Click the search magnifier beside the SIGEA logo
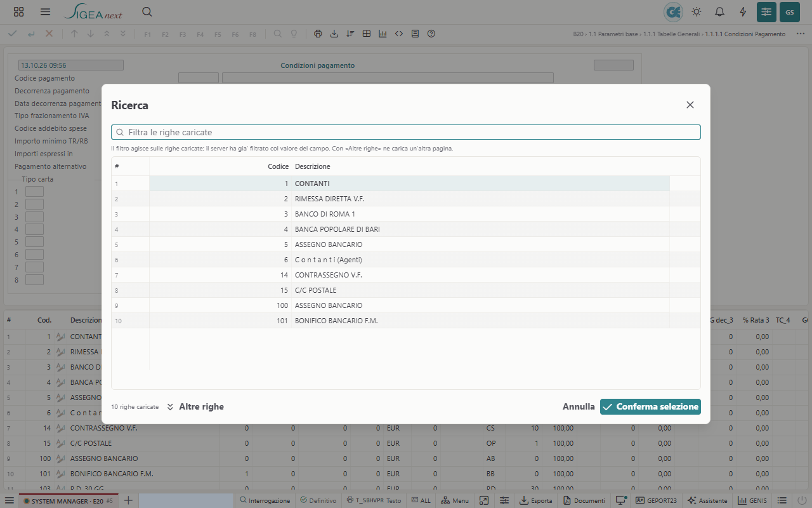This screenshot has width=812, height=508. (147, 12)
